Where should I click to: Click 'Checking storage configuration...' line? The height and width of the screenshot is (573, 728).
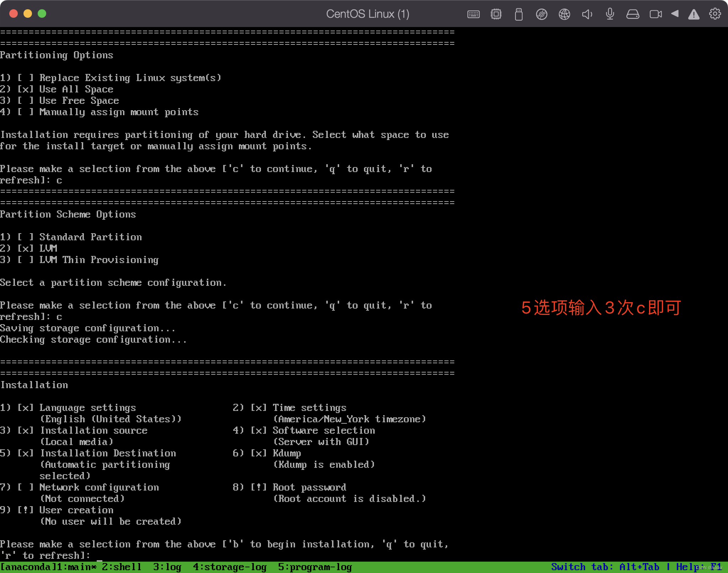pyautogui.click(x=93, y=339)
